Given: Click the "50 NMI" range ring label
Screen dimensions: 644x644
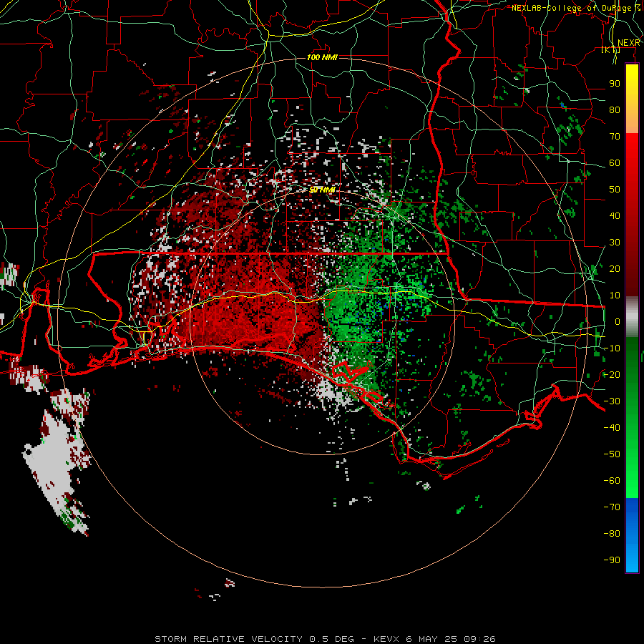Looking at the screenshot, I should click(323, 190).
